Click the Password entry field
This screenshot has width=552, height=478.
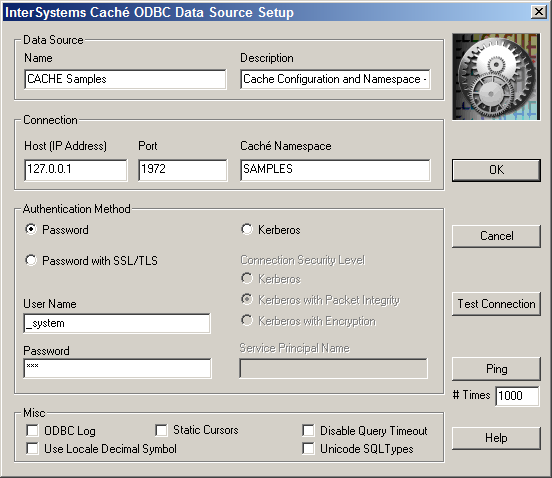(117, 368)
